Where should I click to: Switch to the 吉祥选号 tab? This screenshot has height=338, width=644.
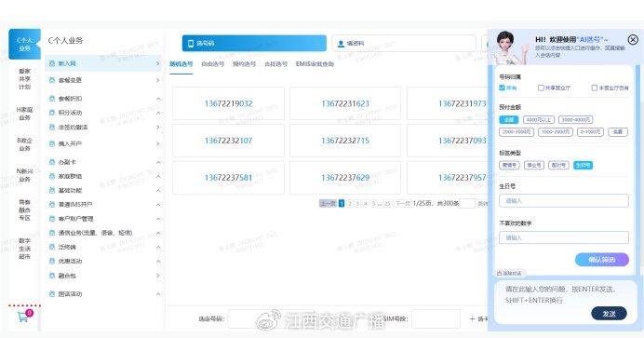[275, 64]
